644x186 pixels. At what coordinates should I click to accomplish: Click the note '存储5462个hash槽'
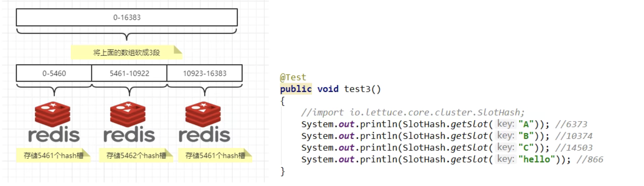(x=136, y=155)
